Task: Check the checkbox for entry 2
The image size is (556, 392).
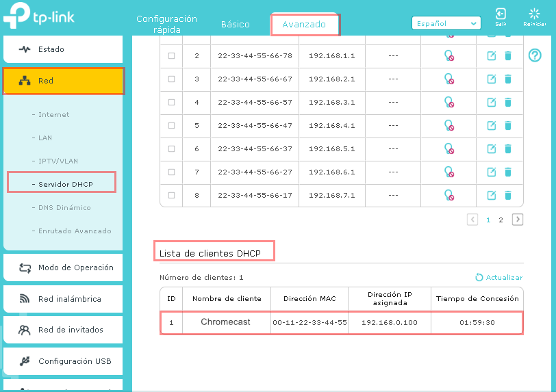Action: tap(171, 56)
